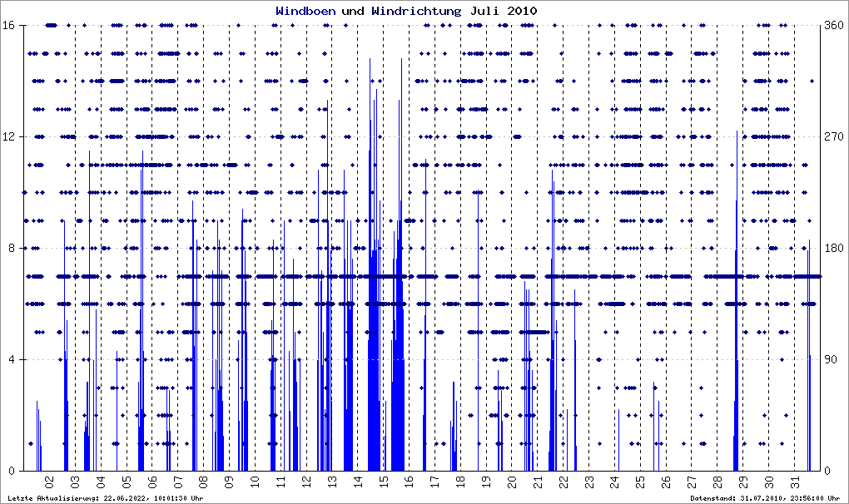The width and height of the screenshot is (849, 504).
Task: Click the word Windboen in the title
Action: tap(305, 11)
